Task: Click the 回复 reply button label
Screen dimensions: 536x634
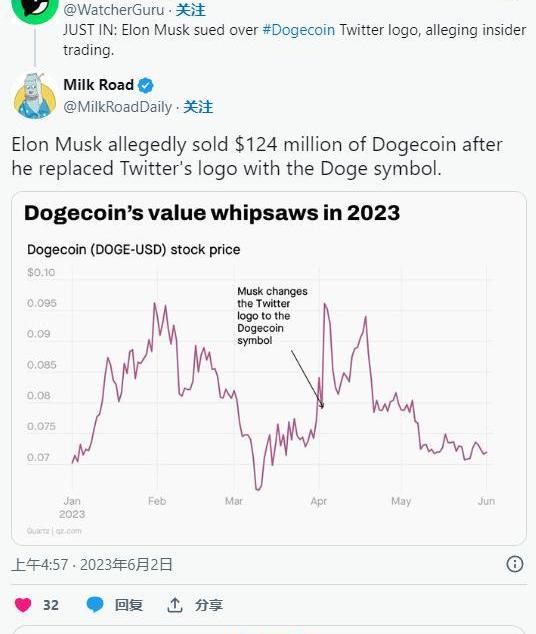Action: click(x=129, y=605)
